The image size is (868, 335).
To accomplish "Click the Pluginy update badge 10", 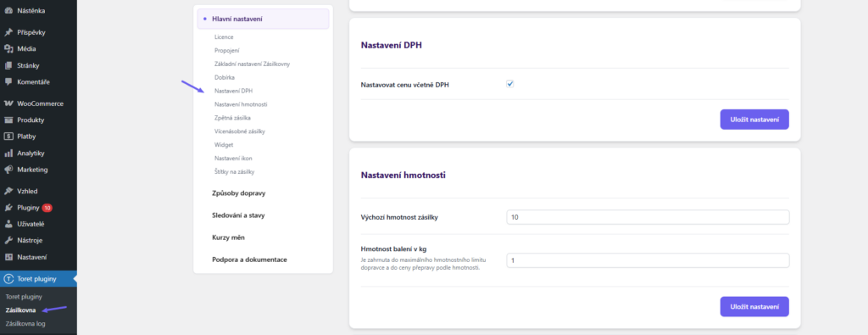I will point(47,208).
